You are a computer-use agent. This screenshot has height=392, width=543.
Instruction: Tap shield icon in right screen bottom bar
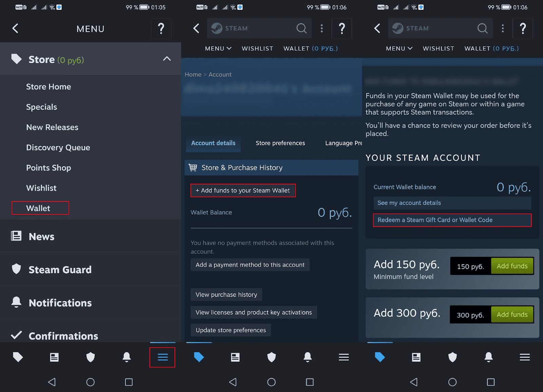click(x=452, y=357)
